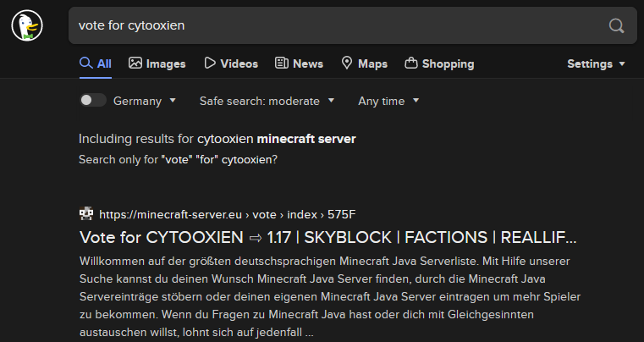Click 'cytooxien minecraft server' suggested query link
This screenshot has width=644, height=342.
(277, 139)
